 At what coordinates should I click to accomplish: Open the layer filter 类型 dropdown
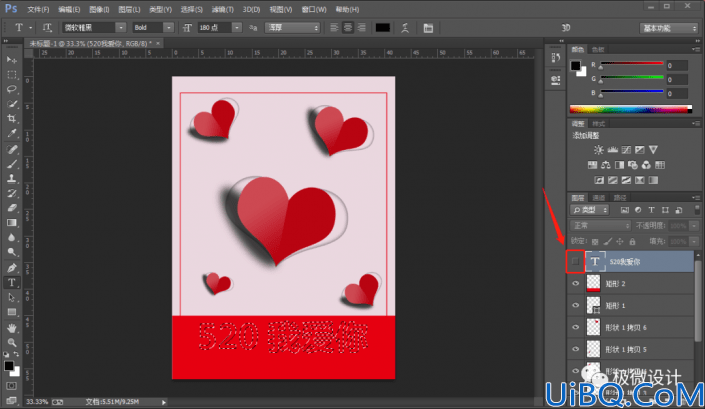point(589,210)
